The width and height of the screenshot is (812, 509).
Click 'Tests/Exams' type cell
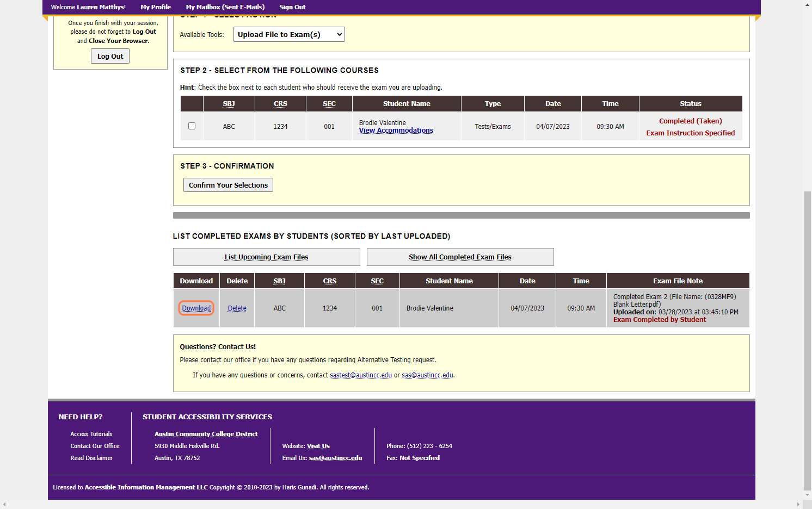[493, 127]
